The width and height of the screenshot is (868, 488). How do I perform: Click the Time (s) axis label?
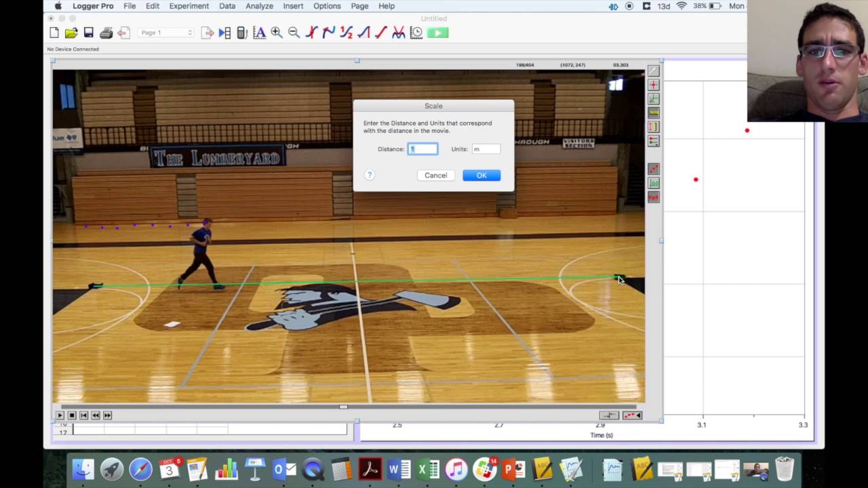601,435
